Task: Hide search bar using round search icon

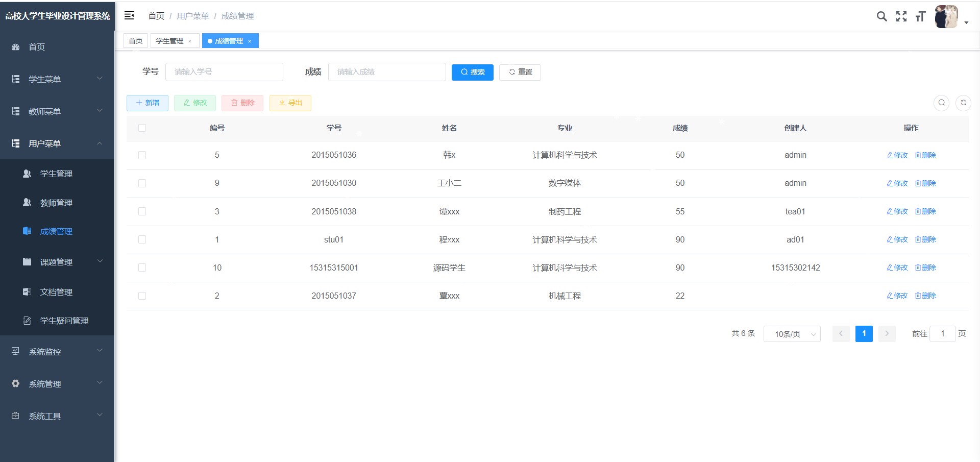Action: 941,103
